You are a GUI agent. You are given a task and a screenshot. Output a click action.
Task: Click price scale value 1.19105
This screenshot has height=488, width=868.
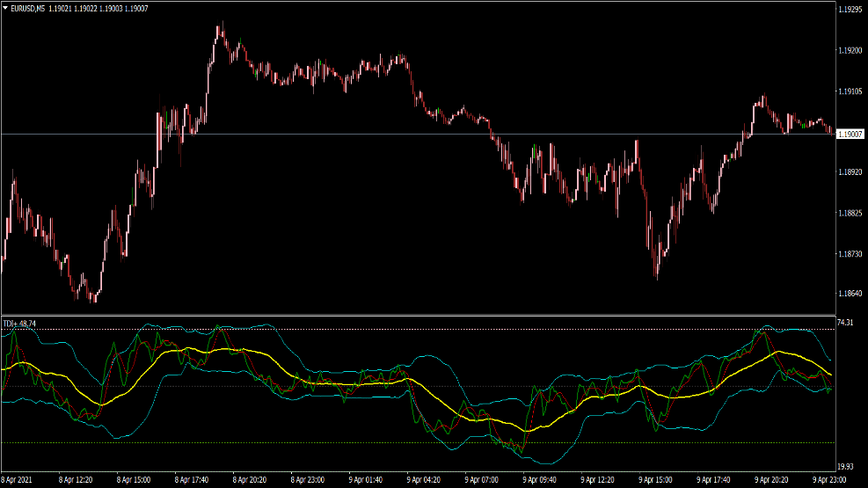(850, 91)
